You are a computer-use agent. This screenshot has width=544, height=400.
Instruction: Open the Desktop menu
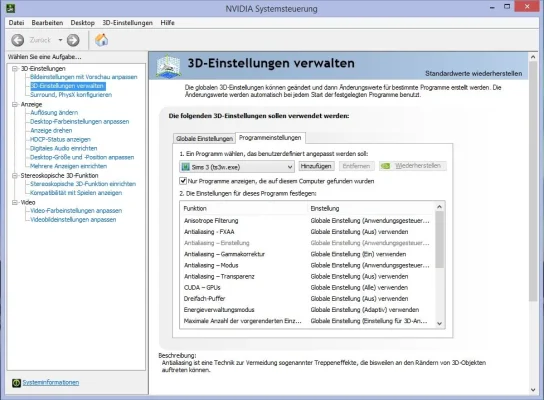coord(83,23)
